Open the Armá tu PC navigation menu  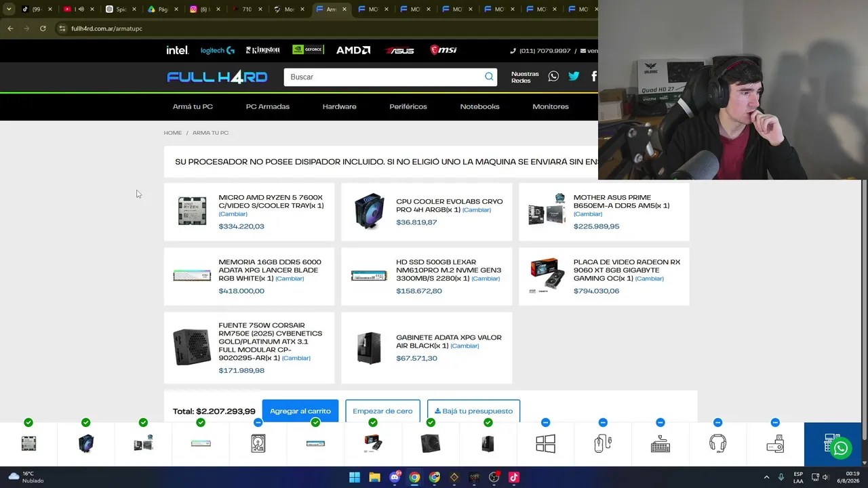point(193,106)
